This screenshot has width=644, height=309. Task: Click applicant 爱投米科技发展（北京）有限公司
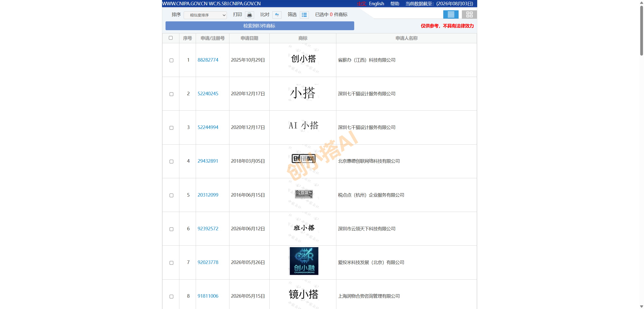click(x=371, y=262)
